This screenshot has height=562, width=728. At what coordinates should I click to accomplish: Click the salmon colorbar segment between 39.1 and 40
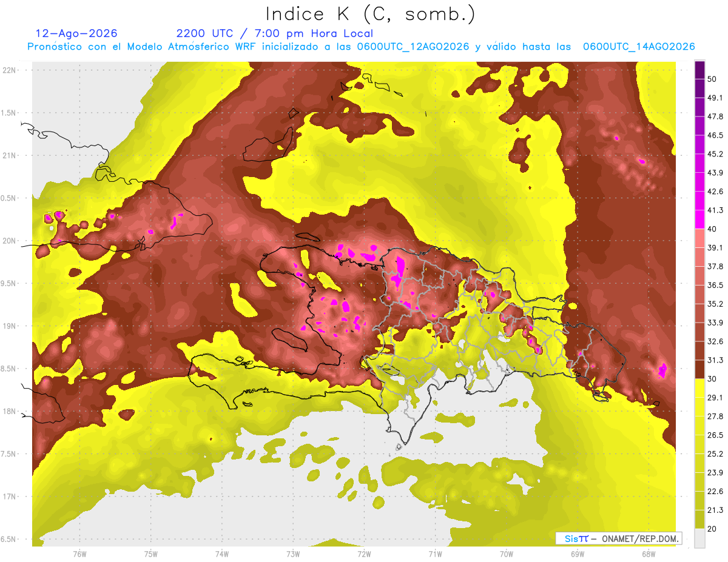699,238
